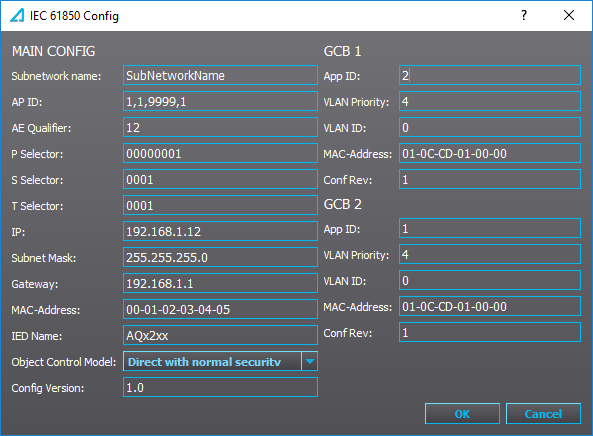Edit the S Selector field

tap(220, 179)
